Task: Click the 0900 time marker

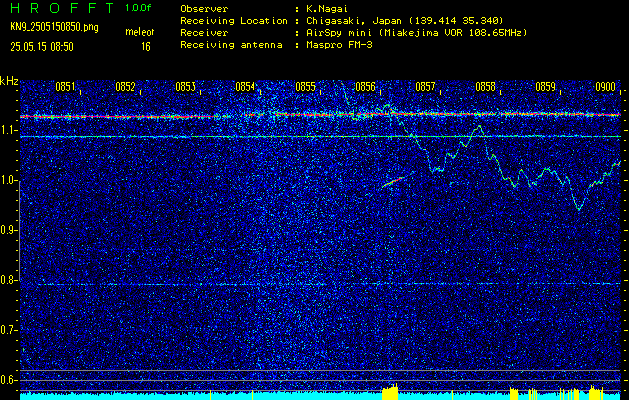Action: pyautogui.click(x=605, y=87)
